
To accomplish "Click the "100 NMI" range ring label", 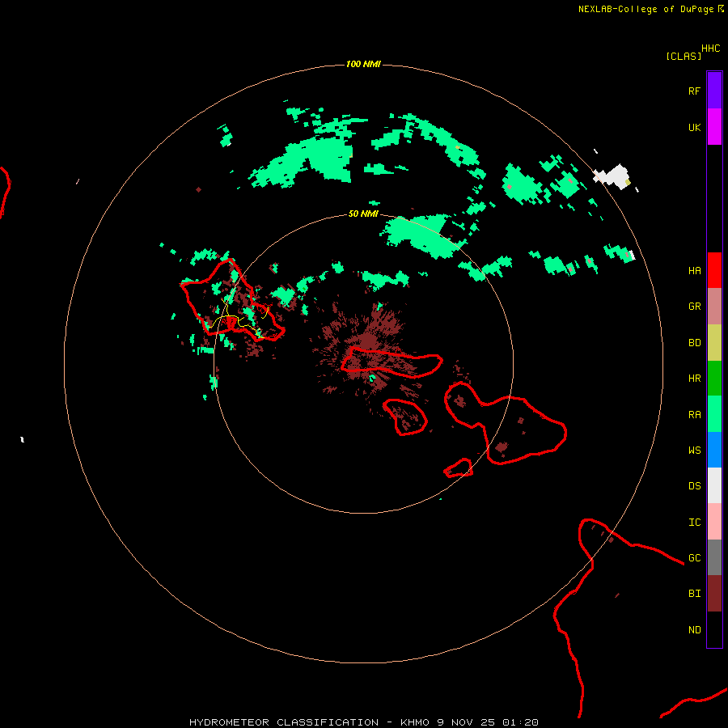I will pos(363,64).
